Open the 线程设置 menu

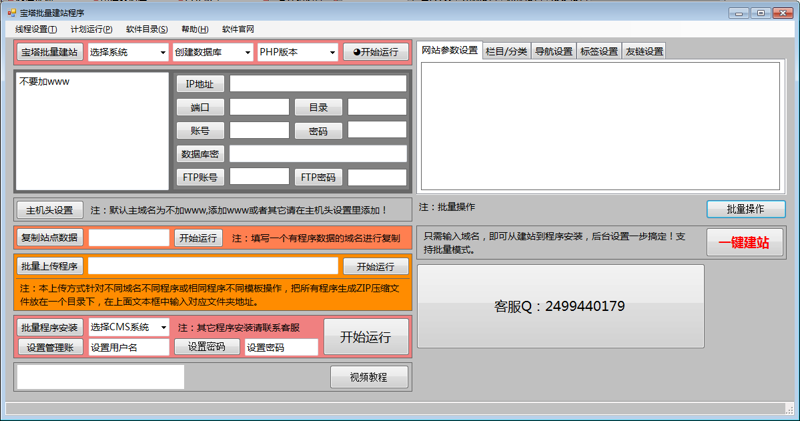coord(36,30)
